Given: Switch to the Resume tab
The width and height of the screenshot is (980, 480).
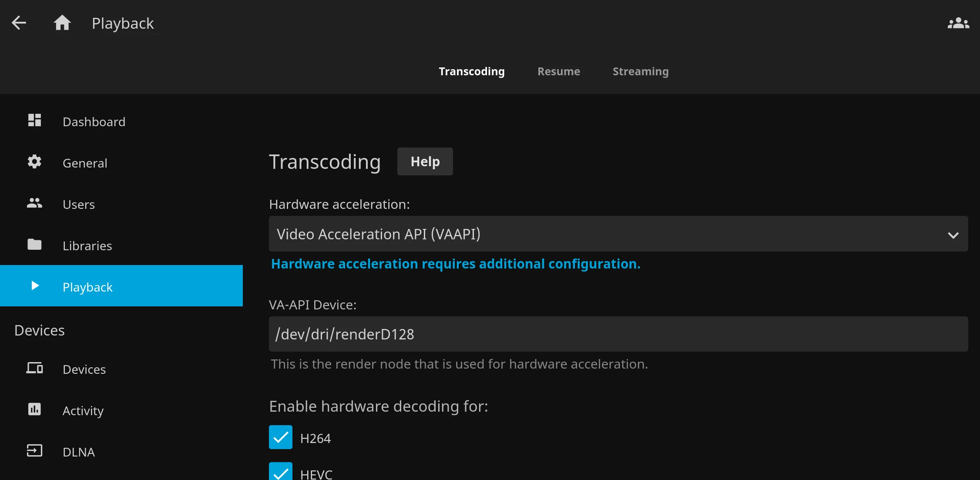Looking at the screenshot, I should (x=559, y=71).
